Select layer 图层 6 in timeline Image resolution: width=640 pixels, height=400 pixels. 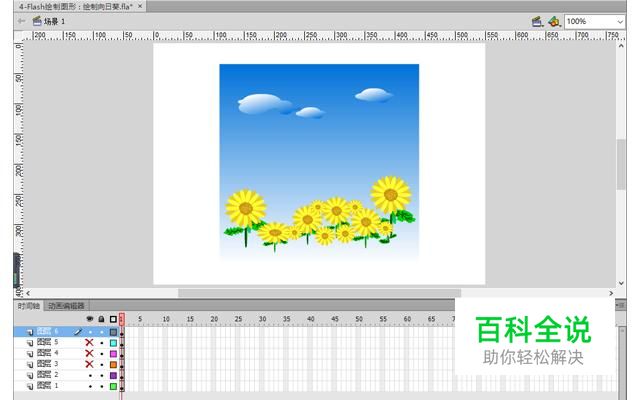pyautogui.click(x=47, y=331)
